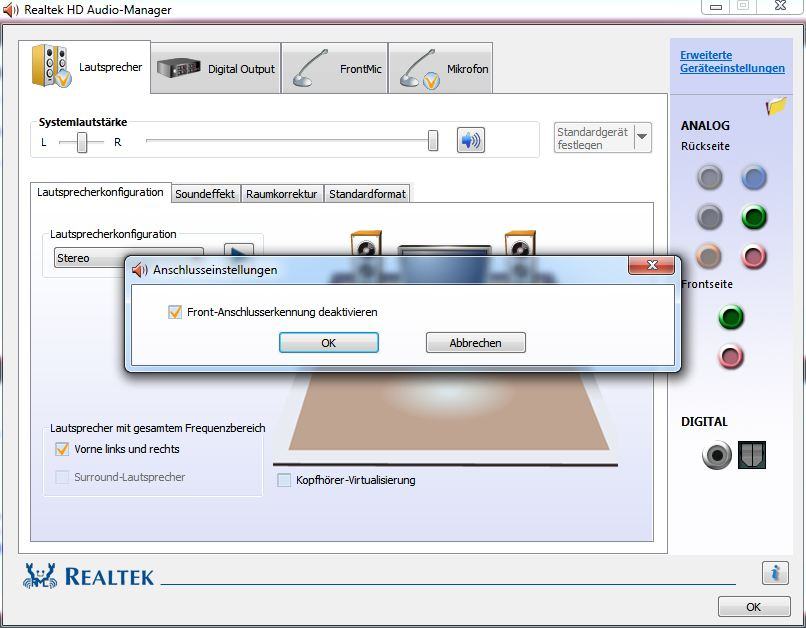
Task: Click the main system volume slider handle
Action: click(x=433, y=140)
